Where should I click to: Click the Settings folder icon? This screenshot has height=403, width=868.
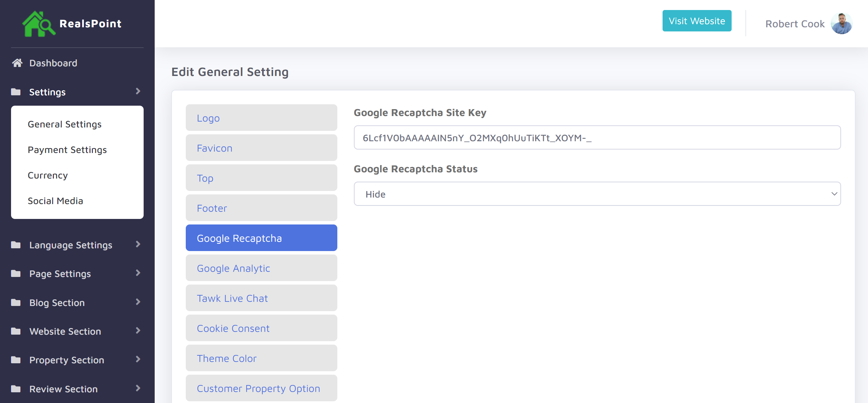pyautogui.click(x=16, y=92)
